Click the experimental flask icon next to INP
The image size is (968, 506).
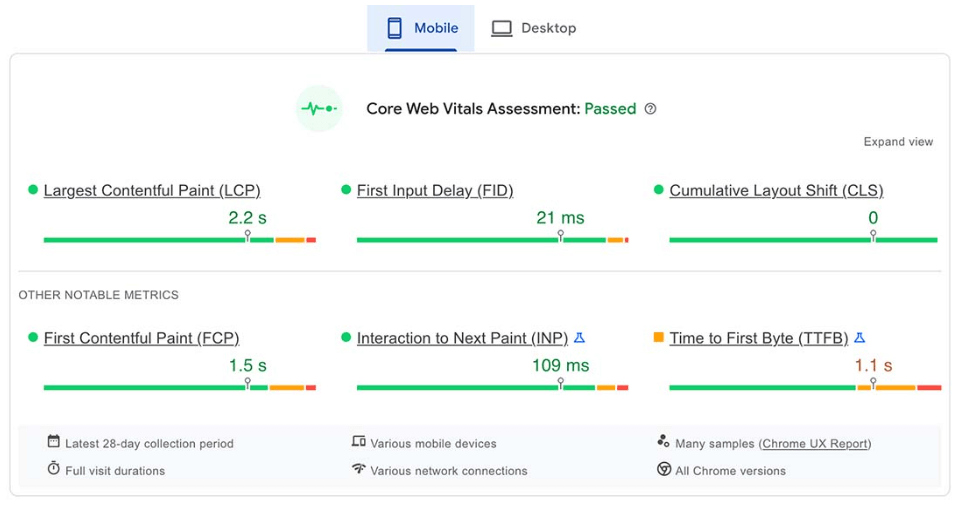[x=579, y=338]
